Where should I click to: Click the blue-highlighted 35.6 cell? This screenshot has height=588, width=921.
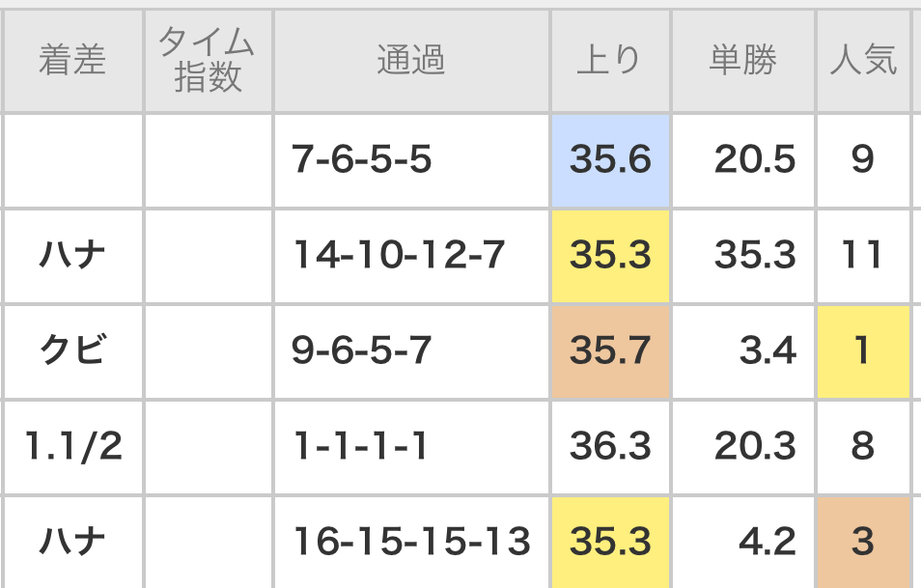610,160
